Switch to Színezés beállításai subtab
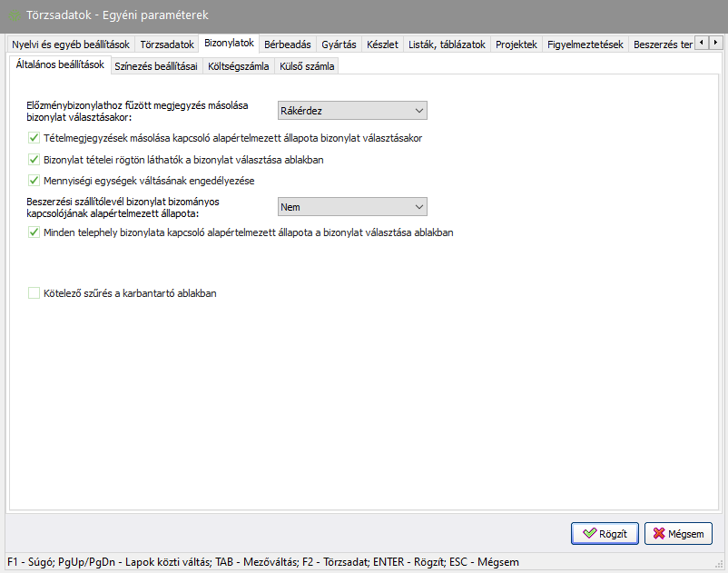This screenshot has height=573, width=728. tap(156, 66)
